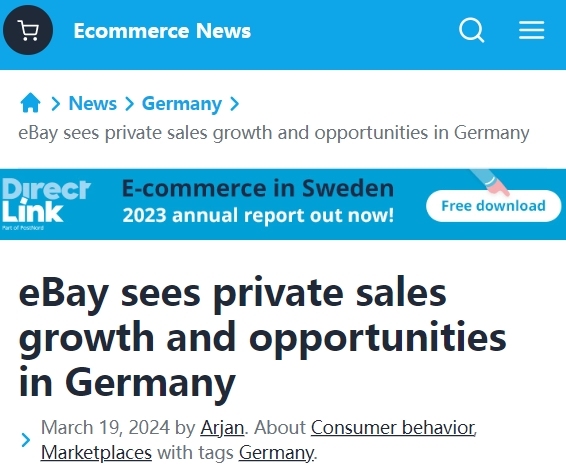Open the hamburger menu icon
This screenshot has height=471, width=566.
[x=531, y=30]
